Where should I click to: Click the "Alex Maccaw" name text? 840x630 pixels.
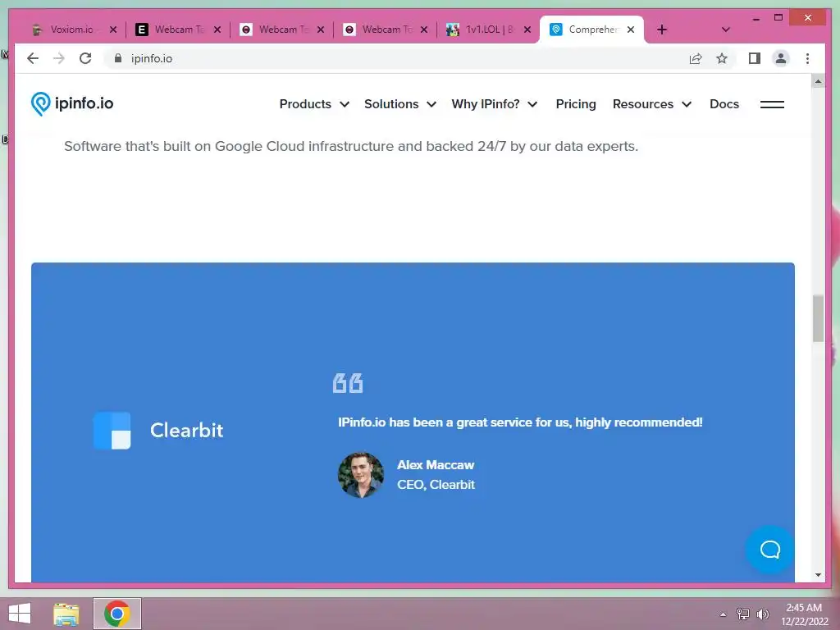point(436,465)
